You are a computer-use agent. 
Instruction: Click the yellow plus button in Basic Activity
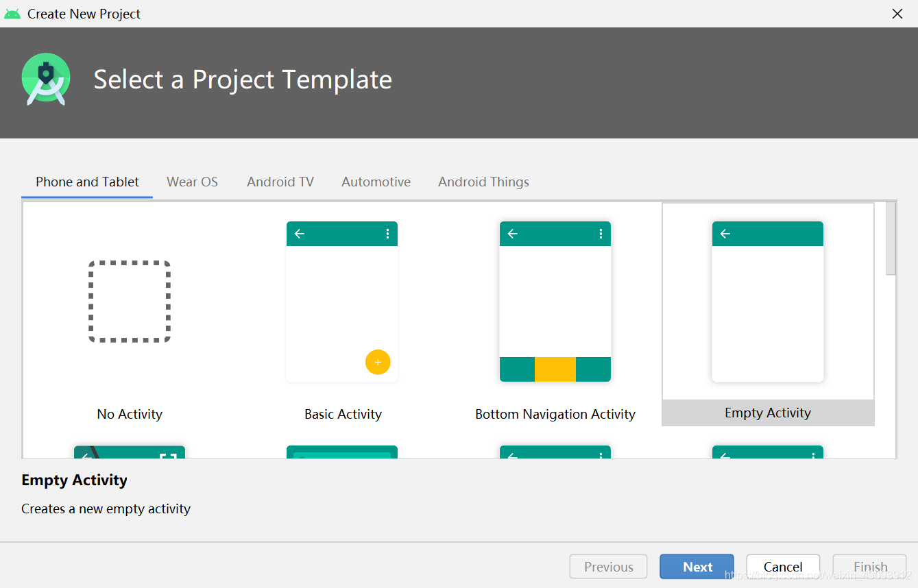378,362
